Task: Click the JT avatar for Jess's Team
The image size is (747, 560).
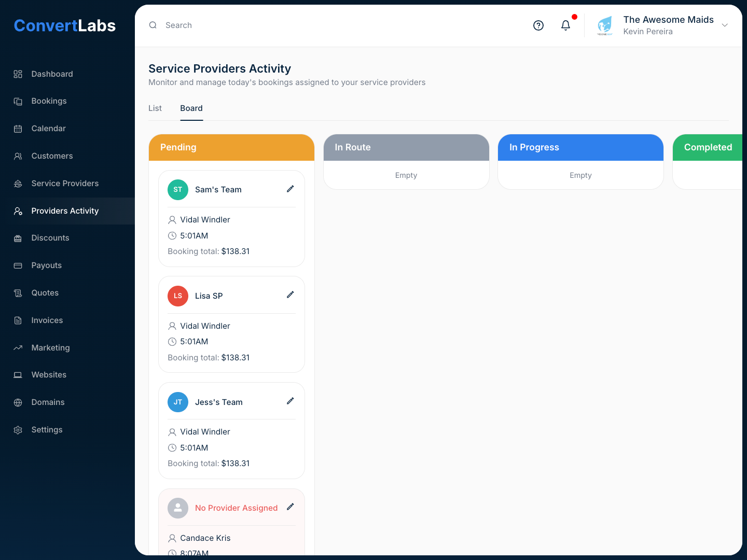Action: pyautogui.click(x=178, y=402)
